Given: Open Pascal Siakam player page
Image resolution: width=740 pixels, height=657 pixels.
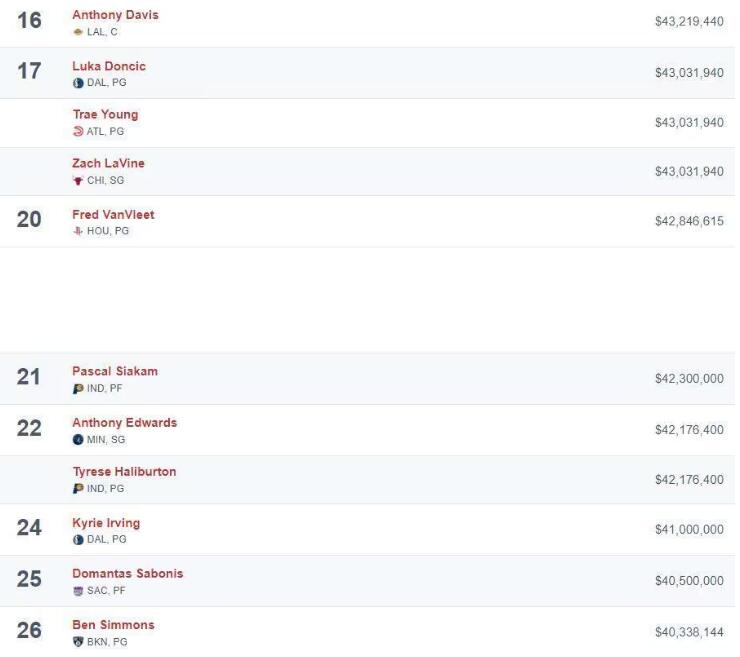Looking at the screenshot, I should (x=114, y=371).
